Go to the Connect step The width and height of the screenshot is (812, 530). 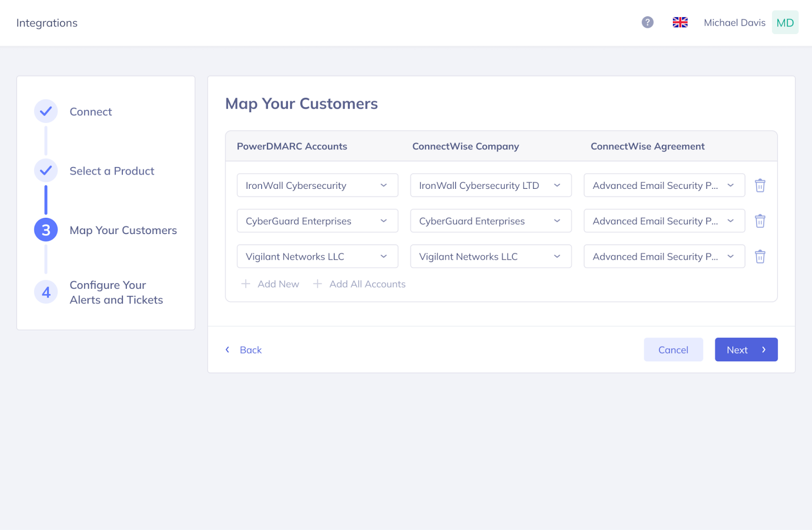91,112
